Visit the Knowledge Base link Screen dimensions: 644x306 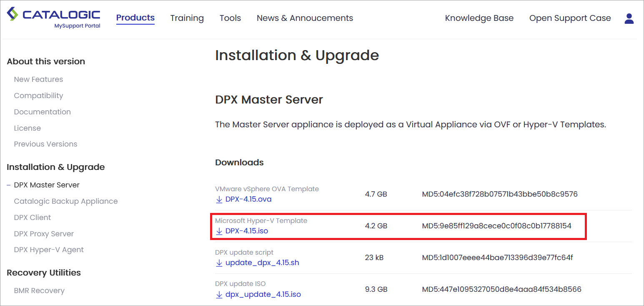tap(479, 18)
